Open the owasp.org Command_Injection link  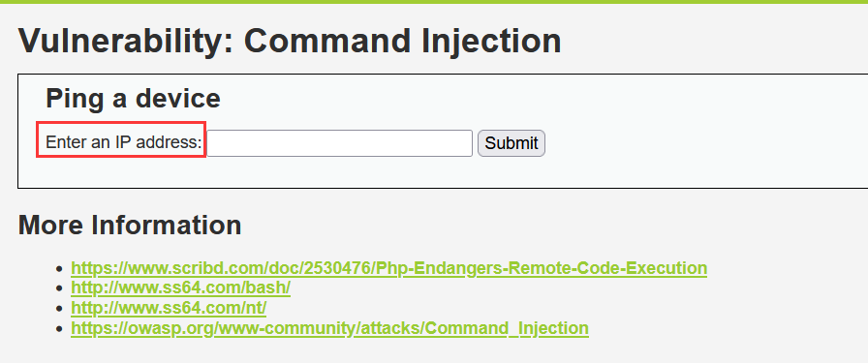click(329, 328)
